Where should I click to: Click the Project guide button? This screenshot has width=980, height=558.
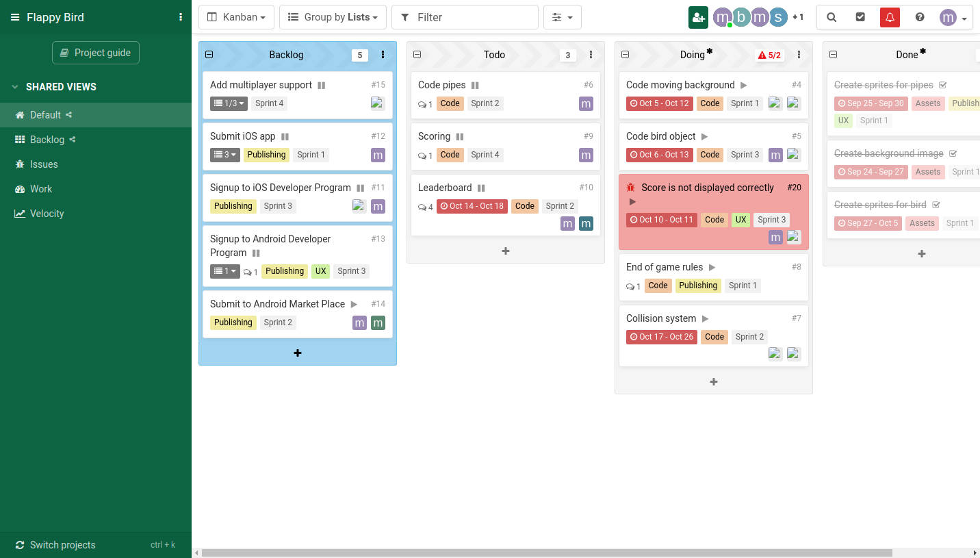tap(96, 53)
